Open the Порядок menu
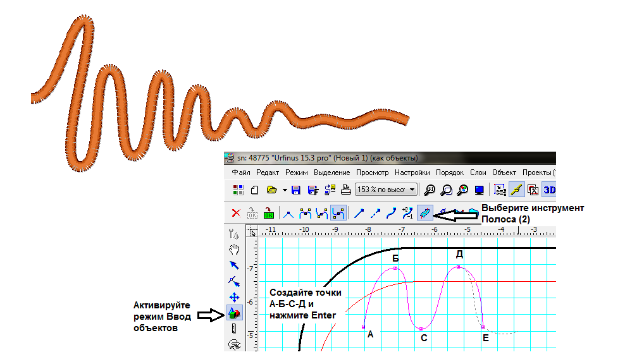644x357 pixels. pos(450,172)
